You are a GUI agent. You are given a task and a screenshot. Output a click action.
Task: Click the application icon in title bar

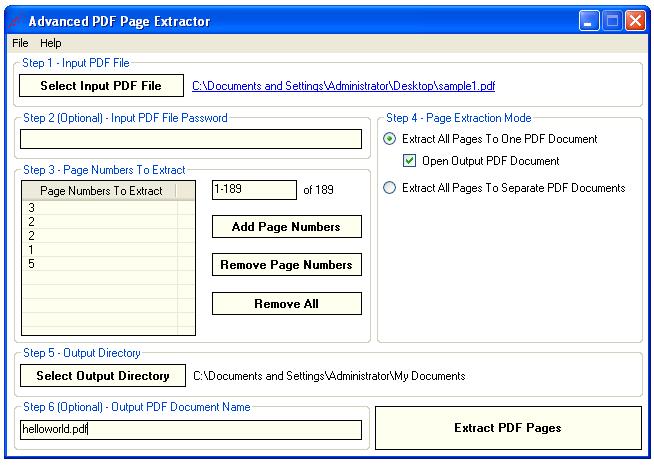coord(15,21)
